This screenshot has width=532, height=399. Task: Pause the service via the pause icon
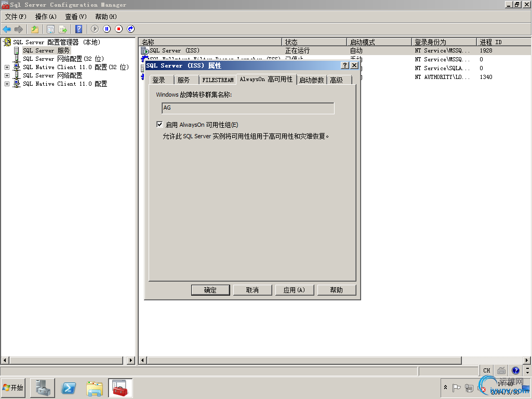107,29
